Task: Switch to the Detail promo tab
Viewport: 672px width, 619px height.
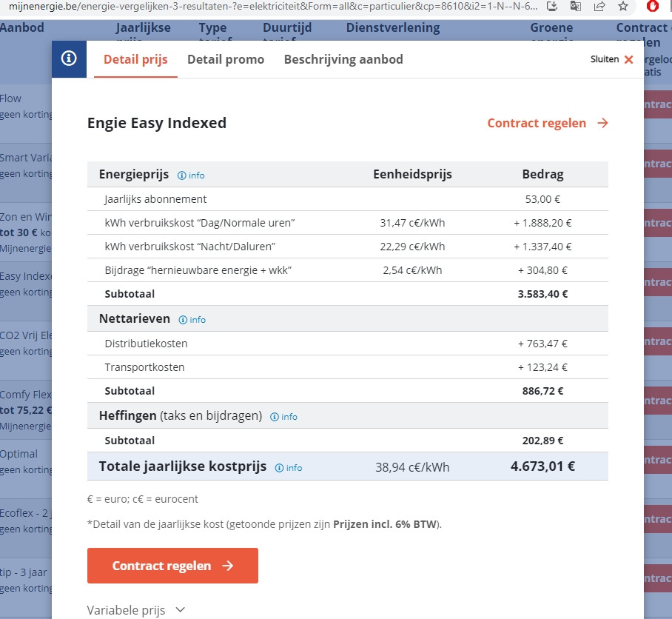Action: (x=226, y=59)
